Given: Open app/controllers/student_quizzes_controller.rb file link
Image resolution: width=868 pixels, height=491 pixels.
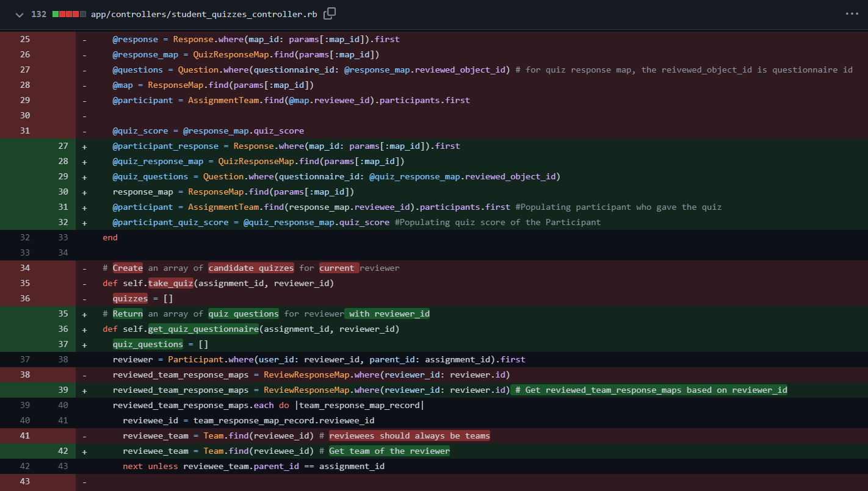Looking at the screenshot, I should [204, 13].
